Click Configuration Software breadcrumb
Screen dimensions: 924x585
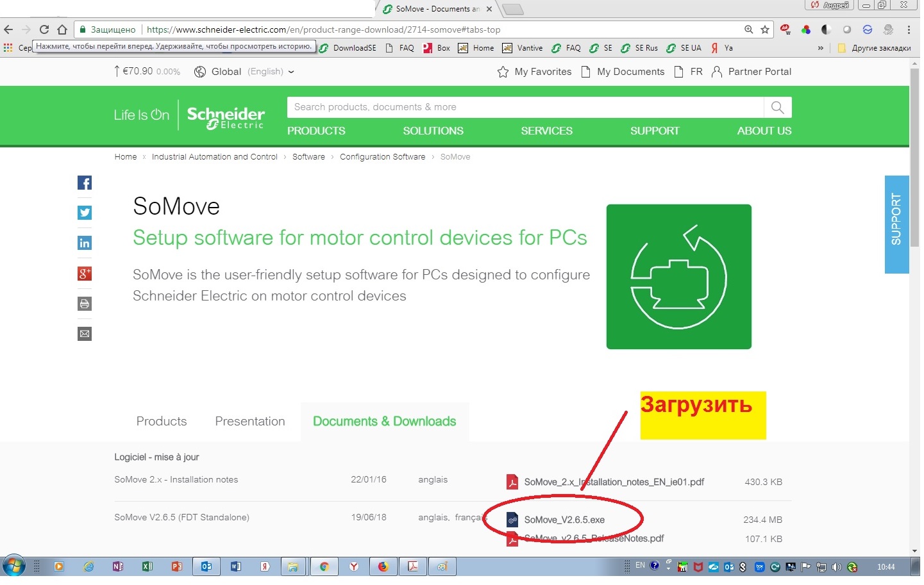[383, 157]
